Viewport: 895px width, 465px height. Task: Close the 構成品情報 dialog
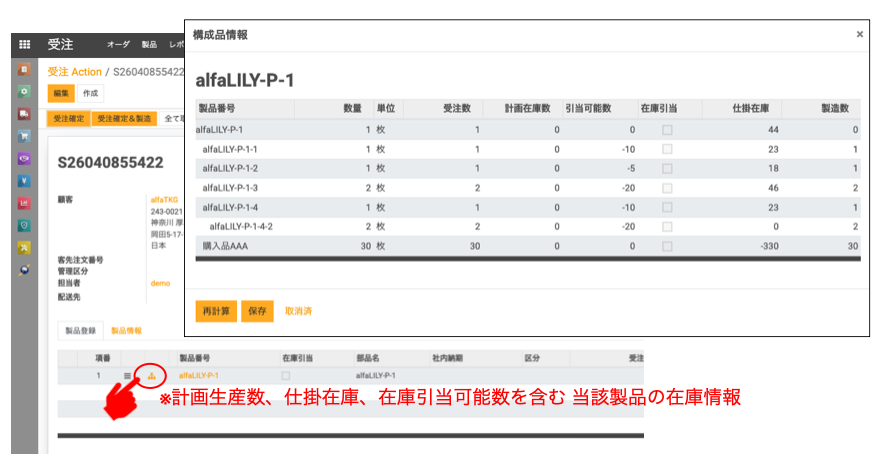859,34
